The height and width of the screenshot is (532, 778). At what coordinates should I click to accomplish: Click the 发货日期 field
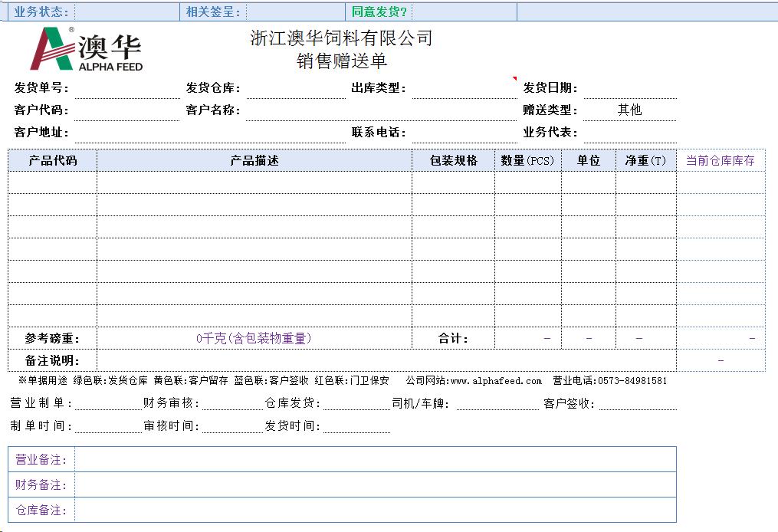(x=629, y=88)
